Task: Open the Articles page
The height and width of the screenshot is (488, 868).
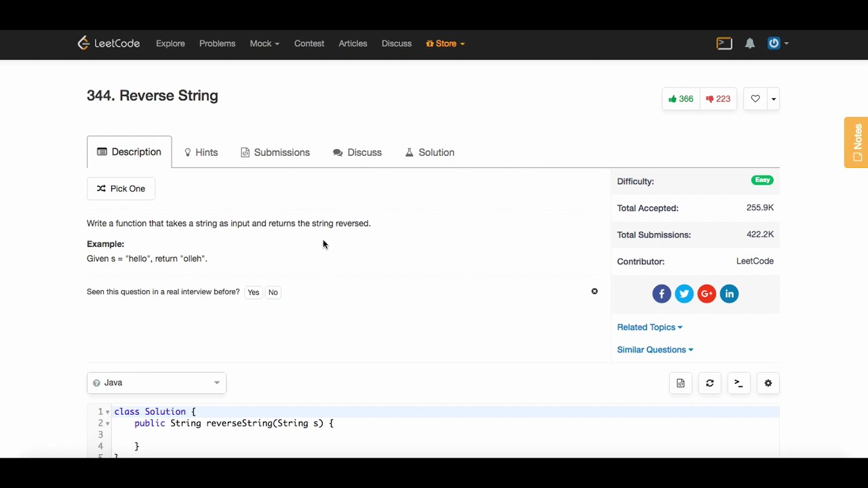Action: coord(353,43)
